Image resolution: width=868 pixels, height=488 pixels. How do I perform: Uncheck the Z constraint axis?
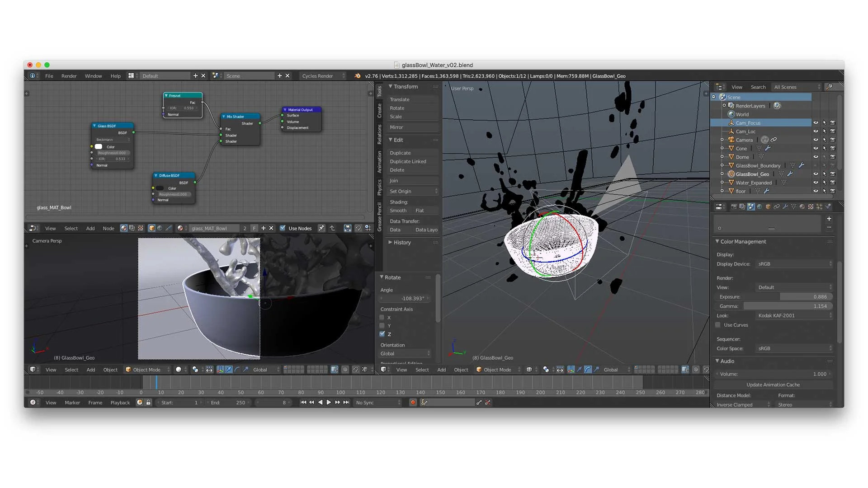pyautogui.click(x=382, y=334)
